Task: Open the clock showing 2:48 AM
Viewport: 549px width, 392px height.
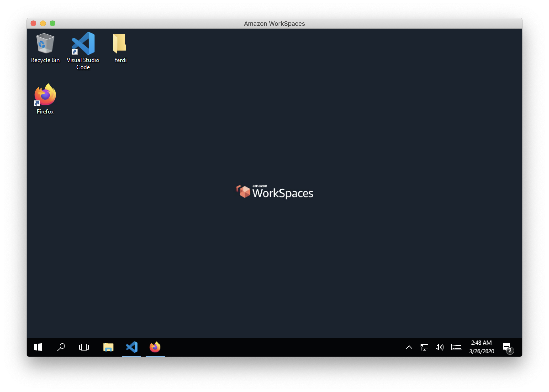Action: point(481,347)
